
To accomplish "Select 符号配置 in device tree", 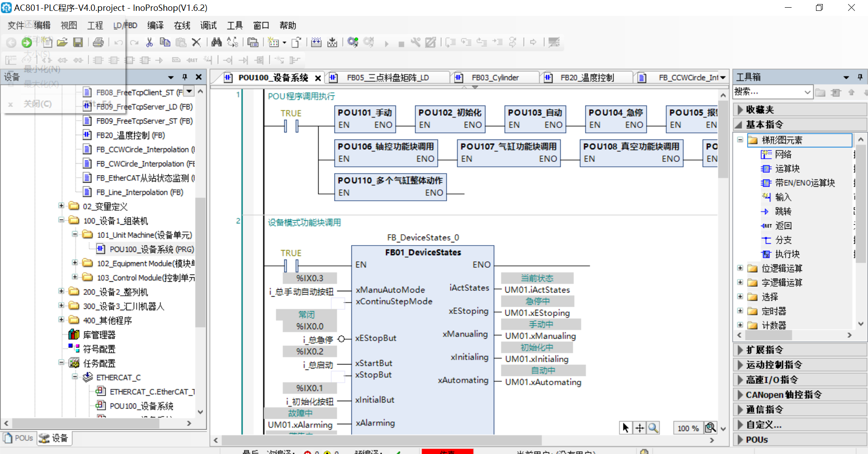I will tap(92, 349).
